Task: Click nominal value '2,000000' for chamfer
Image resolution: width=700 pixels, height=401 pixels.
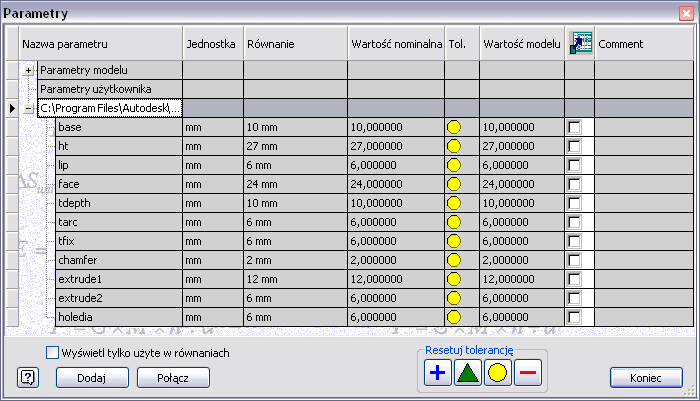Action: 373,260
